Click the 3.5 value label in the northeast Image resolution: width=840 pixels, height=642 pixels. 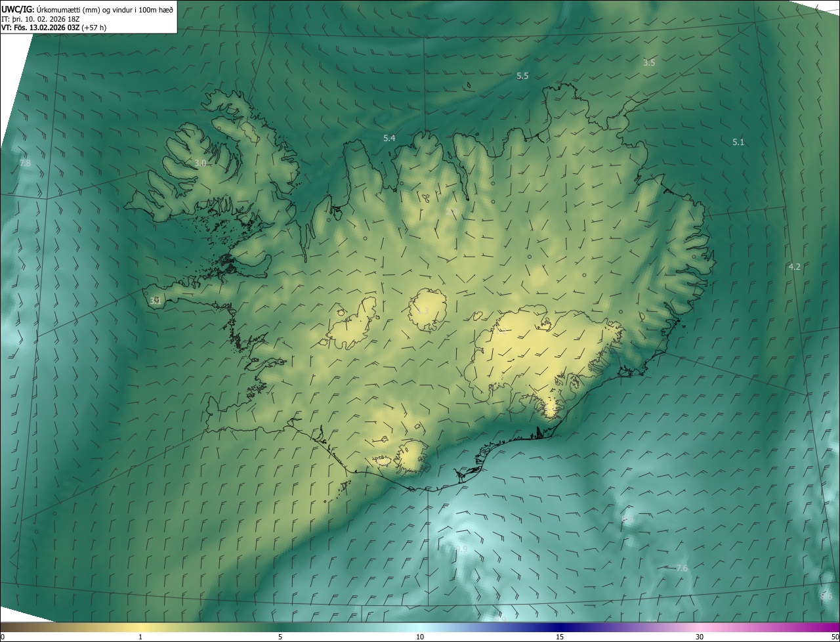pyautogui.click(x=649, y=62)
